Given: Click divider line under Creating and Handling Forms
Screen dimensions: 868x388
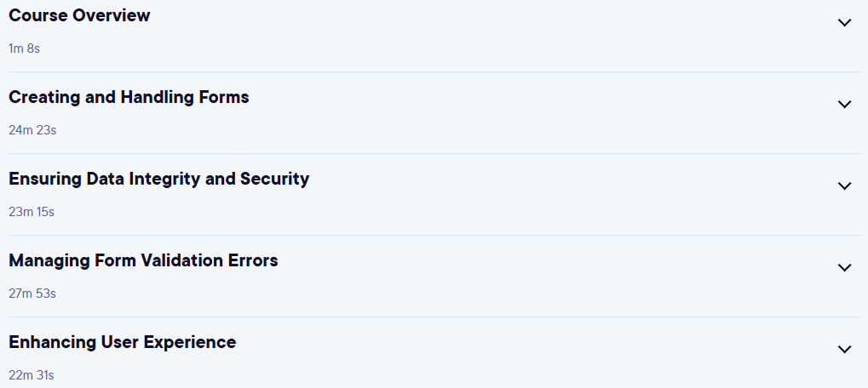Looking at the screenshot, I should click(434, 154).
